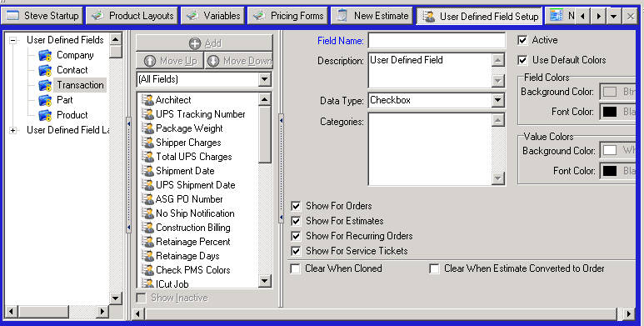Click the Transaction folder icon in tree
This screenshot has width=644, height=326.
45,85
